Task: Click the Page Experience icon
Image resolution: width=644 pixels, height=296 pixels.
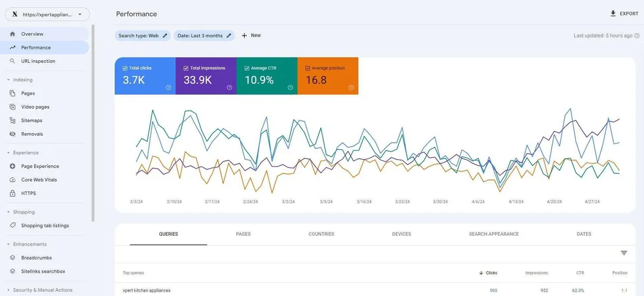Action: tap(12, 166)
